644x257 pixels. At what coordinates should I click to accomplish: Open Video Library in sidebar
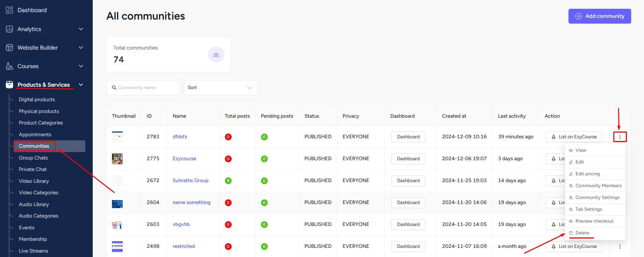34,181
